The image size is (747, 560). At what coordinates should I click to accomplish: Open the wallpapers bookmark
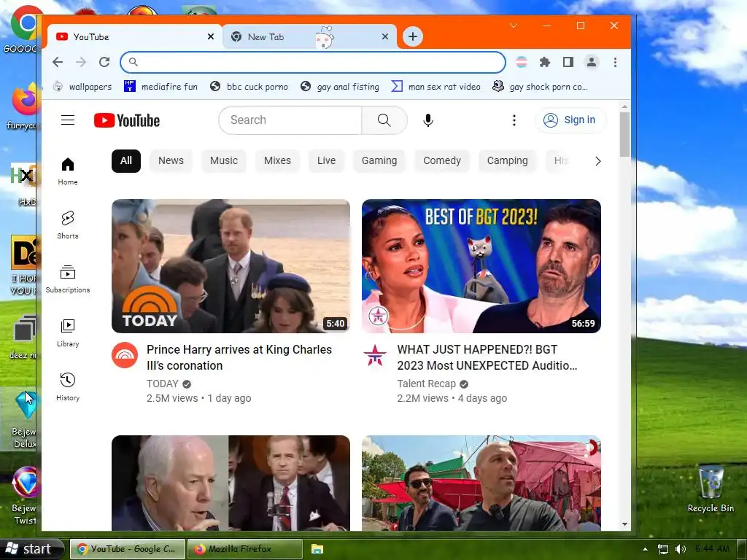point(82,87)
